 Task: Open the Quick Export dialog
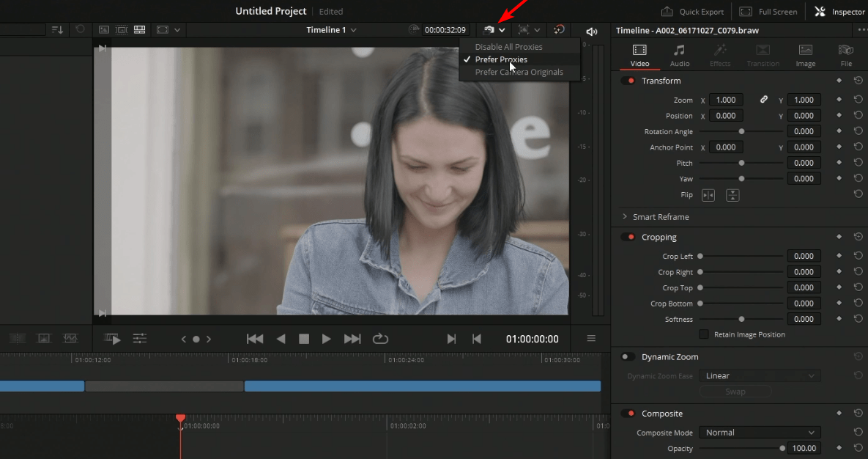pyautogui.click(x=691, y=11)
